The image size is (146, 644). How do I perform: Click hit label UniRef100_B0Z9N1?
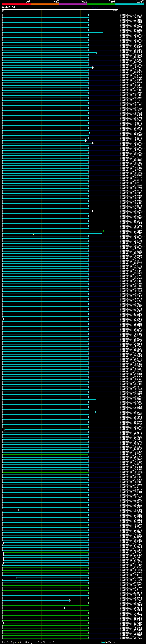tap(131, 30)
